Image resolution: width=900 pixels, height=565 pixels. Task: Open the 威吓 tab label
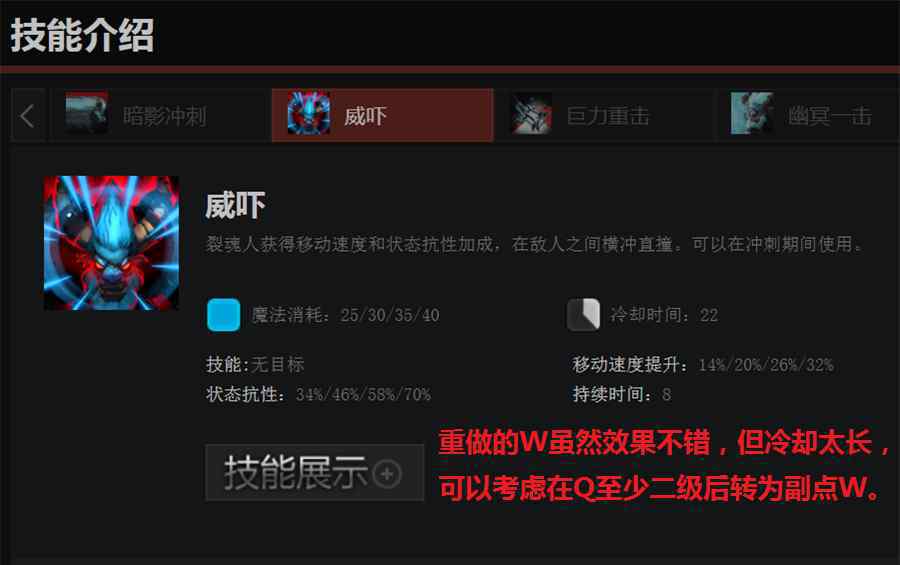[365, 116]
